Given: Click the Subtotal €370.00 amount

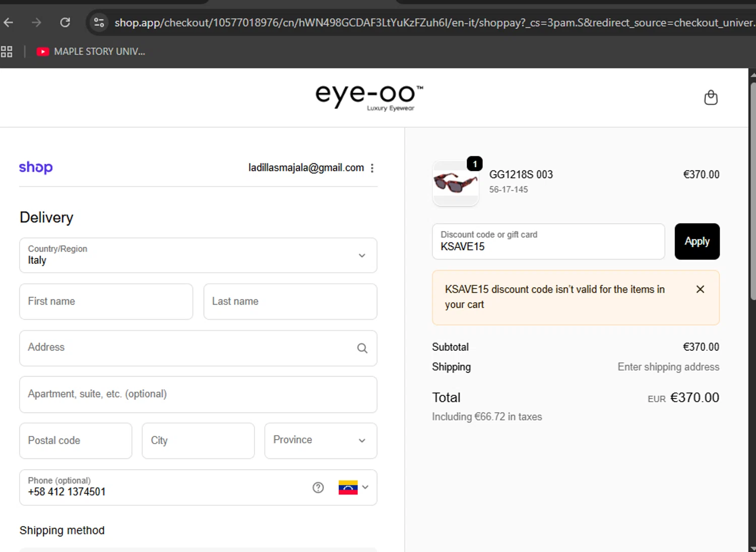Looking at the screenshot, I should click(x=701, y=347).
